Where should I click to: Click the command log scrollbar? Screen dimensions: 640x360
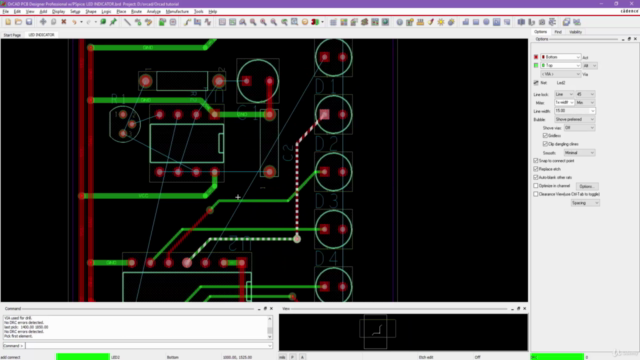coord(269,327)
